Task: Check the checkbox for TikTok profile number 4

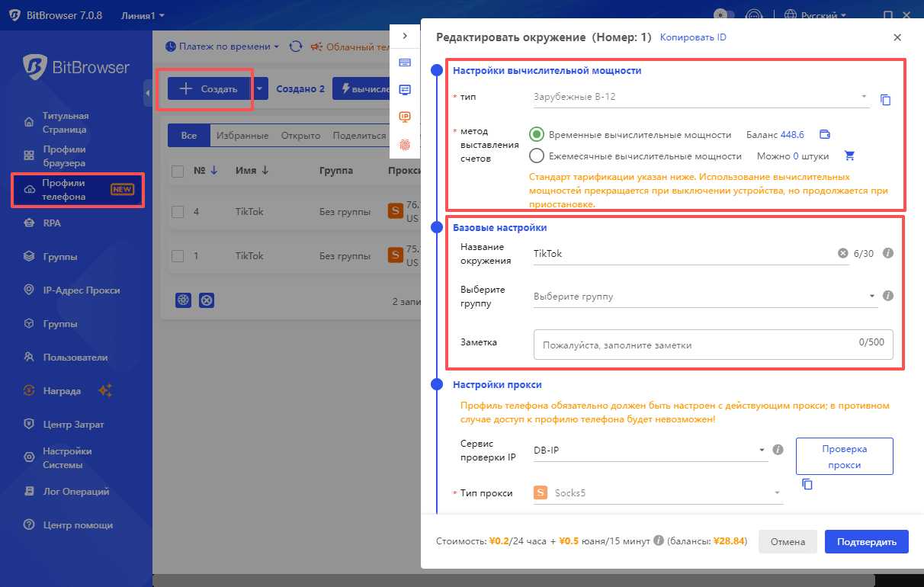Action: click(x=178, y=212)
